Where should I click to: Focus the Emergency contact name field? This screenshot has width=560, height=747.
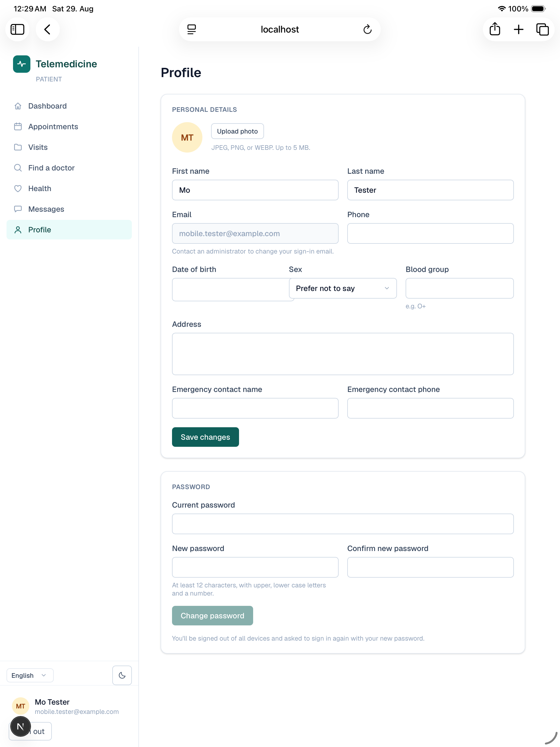[x=255, y=408]
